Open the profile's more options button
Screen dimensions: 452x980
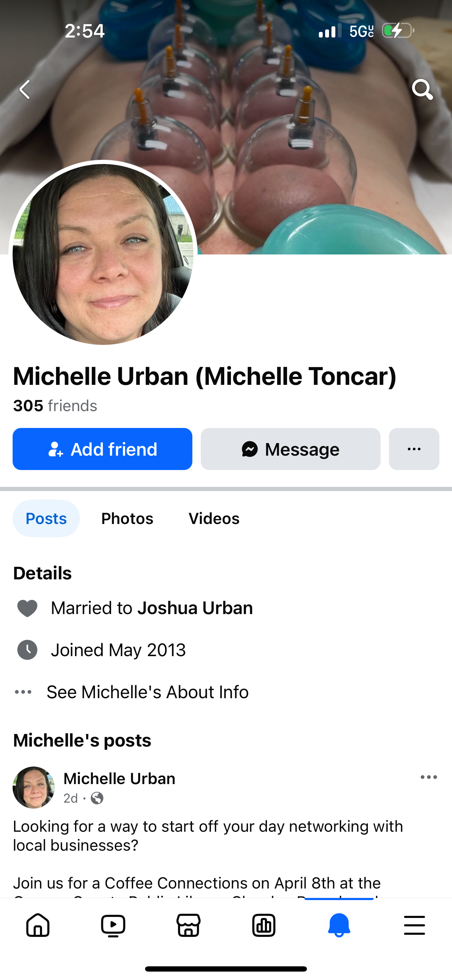click(414, 449)
